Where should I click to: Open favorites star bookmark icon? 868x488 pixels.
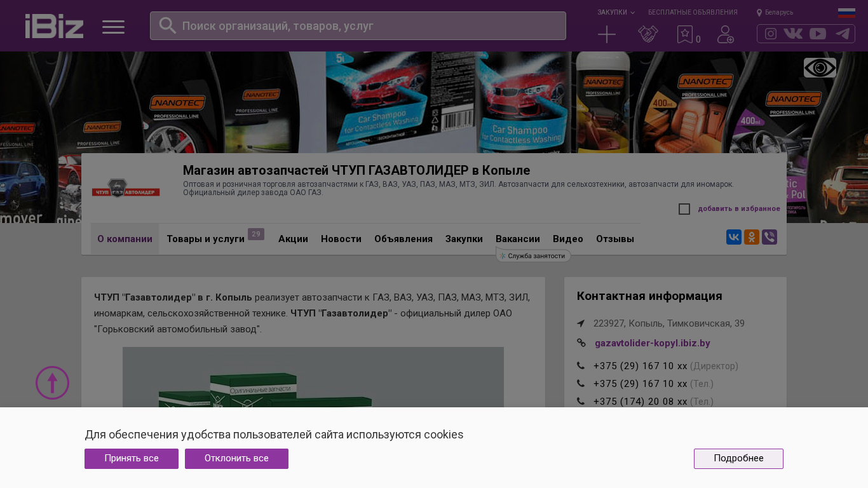click(x=684, y=34)
